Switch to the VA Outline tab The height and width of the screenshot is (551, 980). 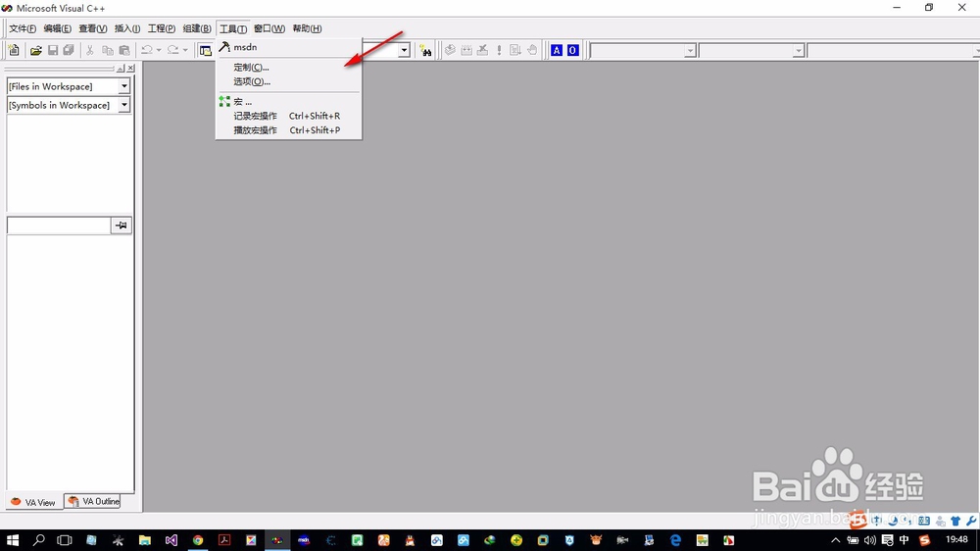tap(92, 502)
